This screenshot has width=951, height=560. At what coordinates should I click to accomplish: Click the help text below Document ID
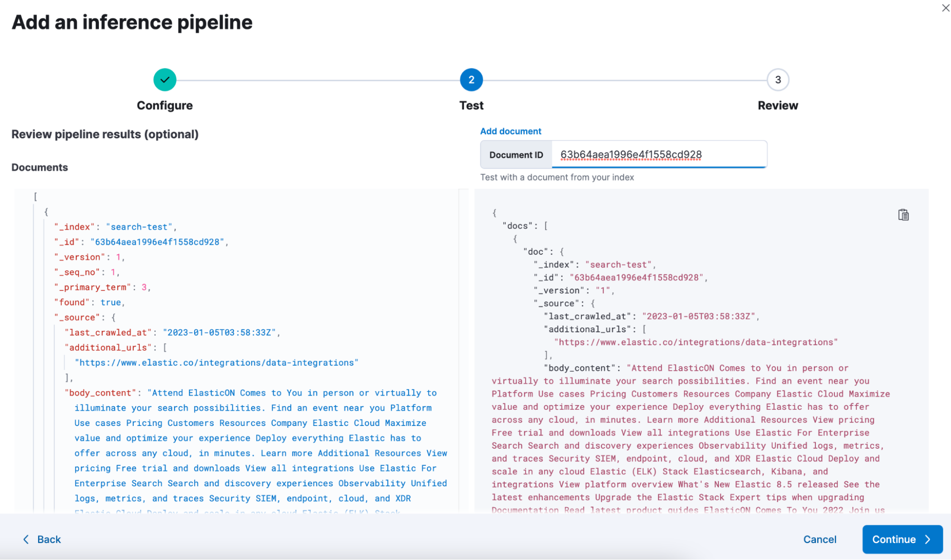(557, 177)
